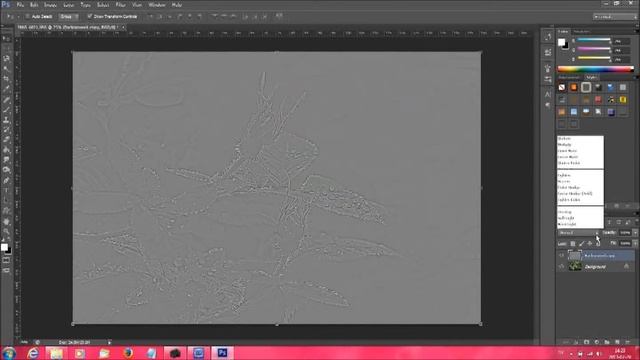Toggle Lock all
The image size is (640, 360).
598,244
